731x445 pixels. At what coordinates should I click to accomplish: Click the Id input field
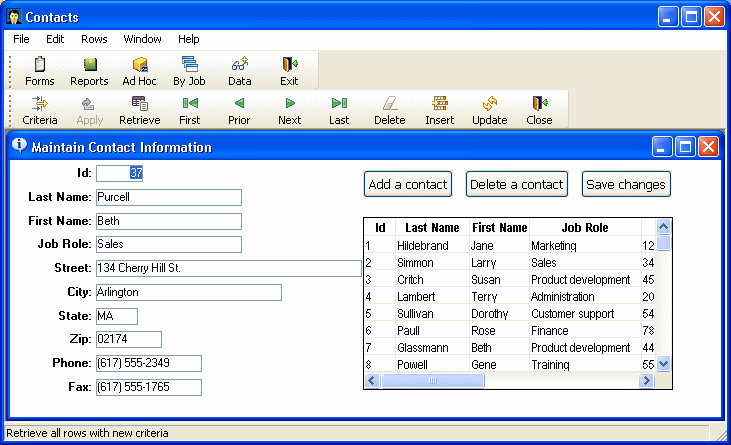coord(119,173)
